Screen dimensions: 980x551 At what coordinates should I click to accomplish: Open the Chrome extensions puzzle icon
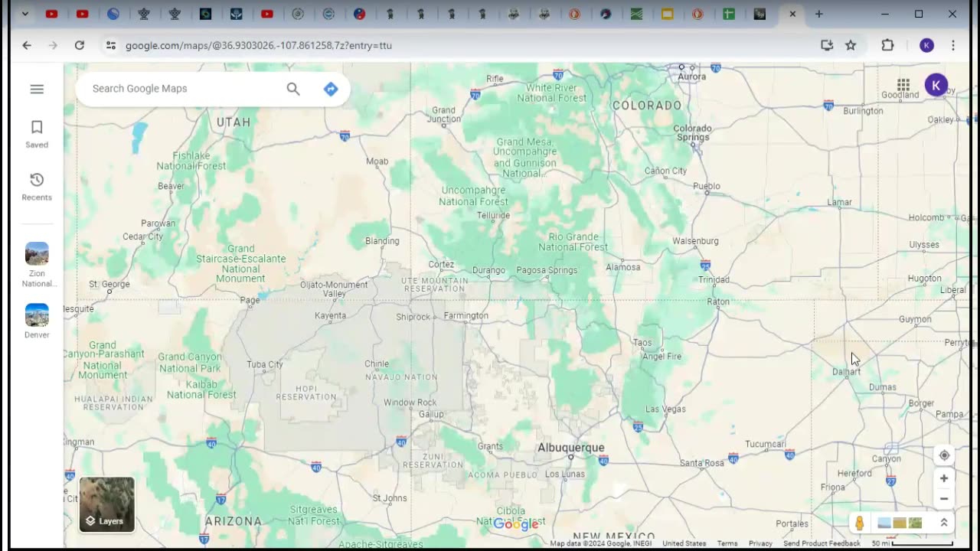(x=887, y=45)
